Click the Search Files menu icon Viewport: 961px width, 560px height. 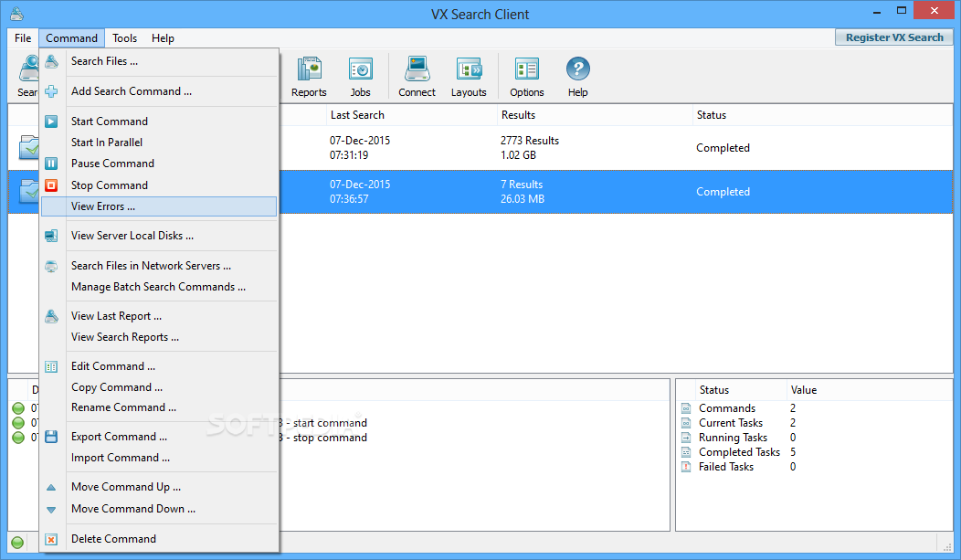click(51, 61)
